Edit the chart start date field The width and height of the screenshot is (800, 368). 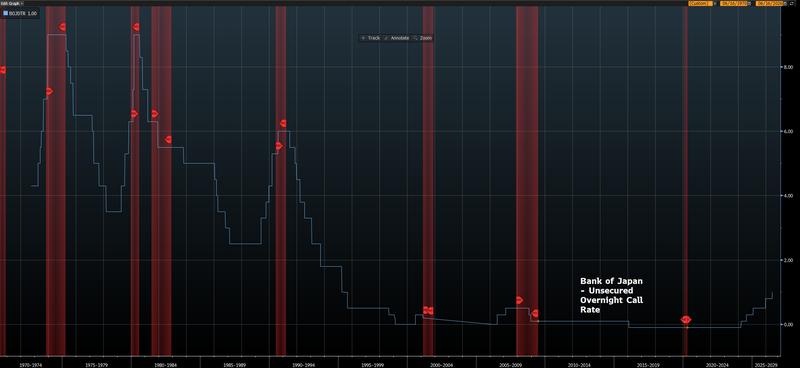(x=735, y=3)
